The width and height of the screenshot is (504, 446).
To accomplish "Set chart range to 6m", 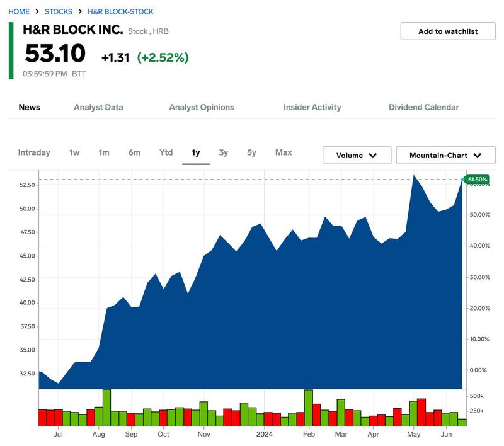I will (x=134, y=152).
